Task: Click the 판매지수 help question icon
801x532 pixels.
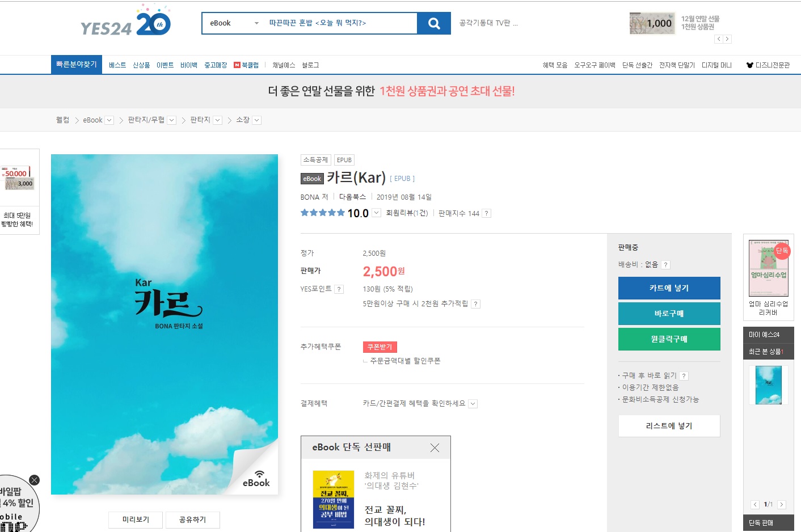Action: (x=487, y=214)
